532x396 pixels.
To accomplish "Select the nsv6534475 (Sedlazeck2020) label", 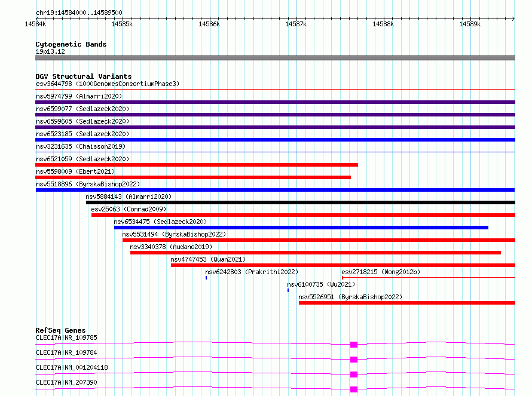I will [x=160, y=222].
